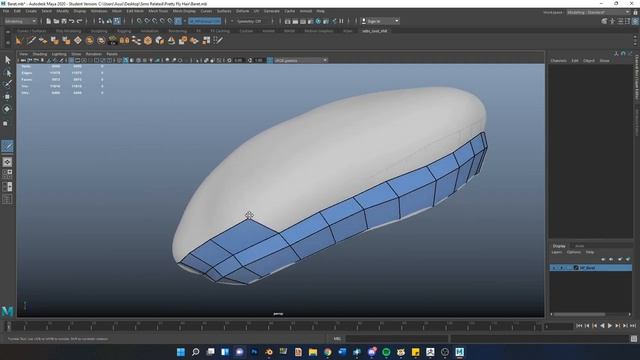This screenshot has width=640, height=360.
Task: Switch to four-view panel layout
Action: [x=7, y=175]
